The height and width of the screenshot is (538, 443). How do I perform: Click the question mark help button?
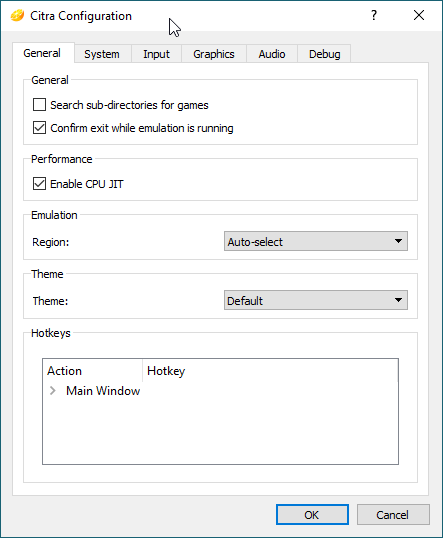(x=374, y=15)
